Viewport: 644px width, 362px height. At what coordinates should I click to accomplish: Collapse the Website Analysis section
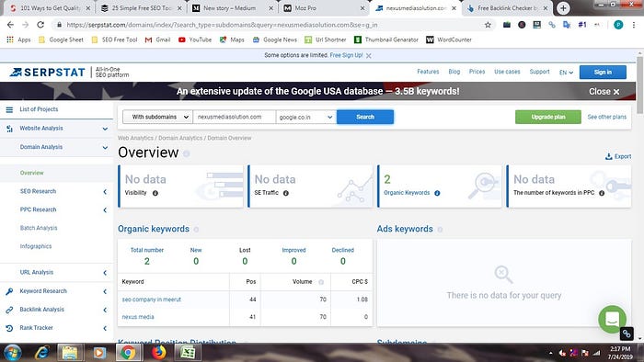(105, 129)
